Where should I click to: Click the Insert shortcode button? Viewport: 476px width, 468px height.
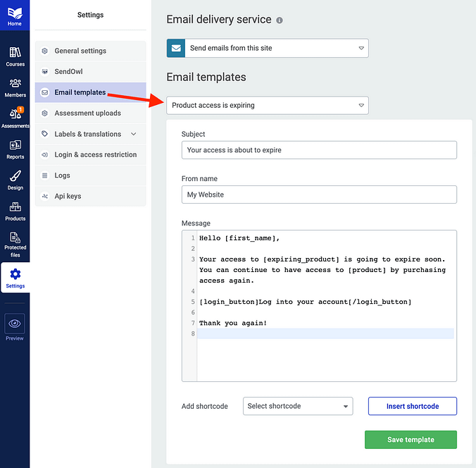[x=412, y=406]
